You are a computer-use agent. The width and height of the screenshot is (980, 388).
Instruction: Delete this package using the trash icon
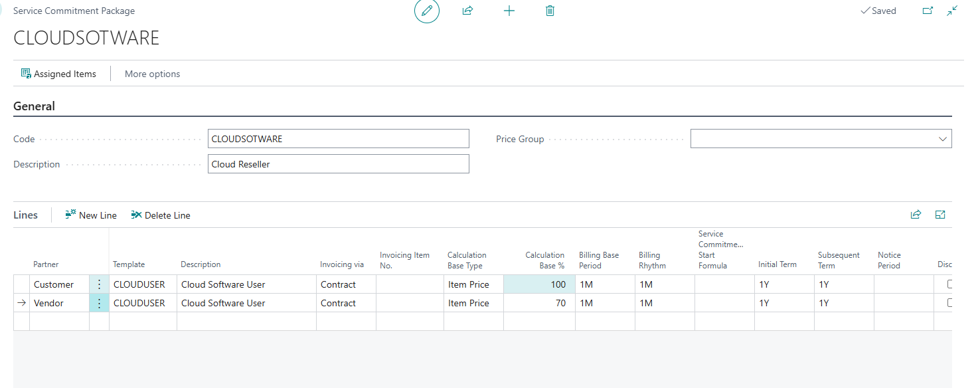(550, 11)
